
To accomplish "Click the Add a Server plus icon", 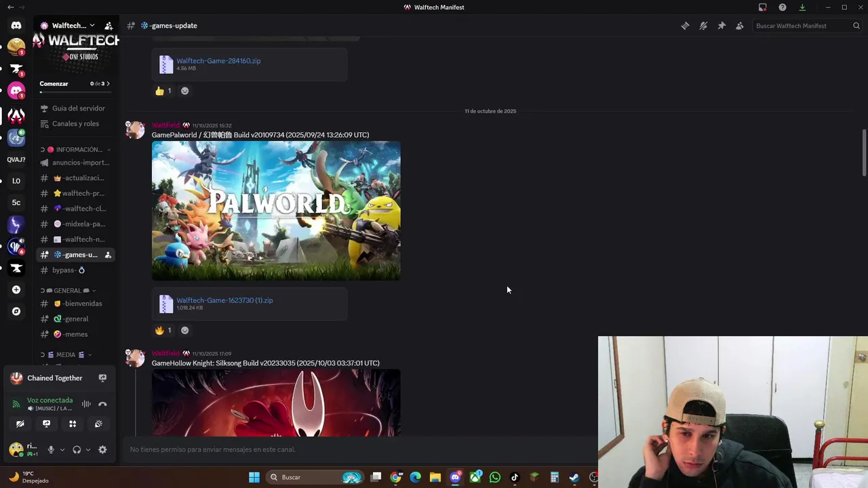I will point(16,289).
